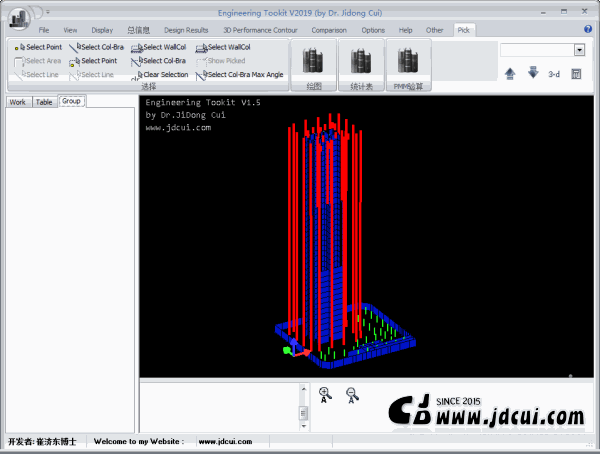The image size is (600, 454).
Task: Open the quick access toolbar dropdown arrow
Action: [48, 12]
